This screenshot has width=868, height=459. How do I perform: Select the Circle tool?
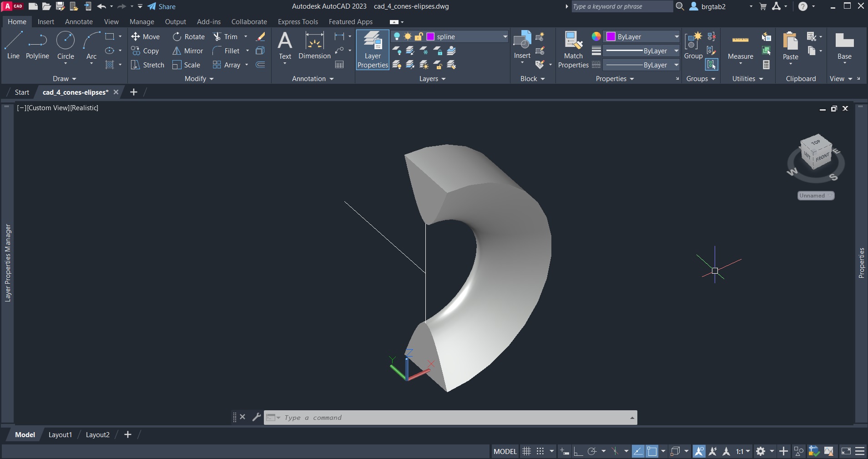pyautogui.click(x=66, y=46)
